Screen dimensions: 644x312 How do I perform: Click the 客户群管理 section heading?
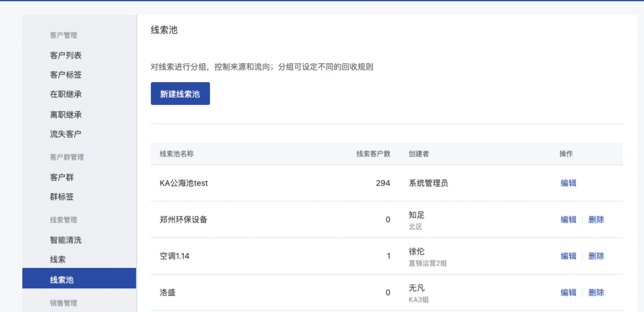pyautogui.click(x=67, y=157)
